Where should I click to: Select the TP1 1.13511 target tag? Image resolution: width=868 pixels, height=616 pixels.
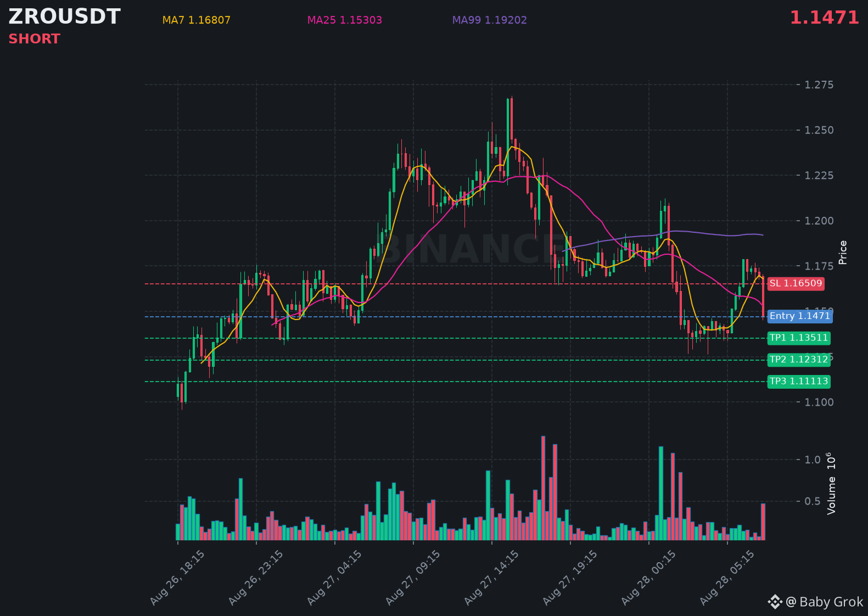(799, 338)
